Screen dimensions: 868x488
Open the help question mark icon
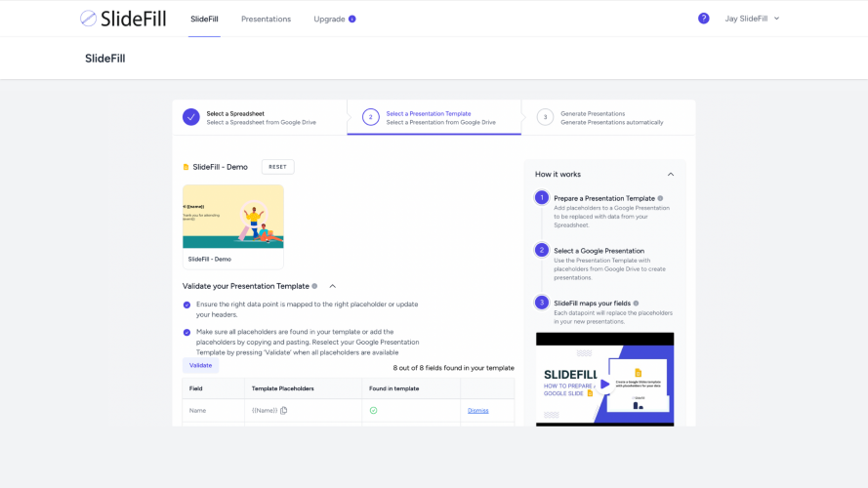click(704, 19)
